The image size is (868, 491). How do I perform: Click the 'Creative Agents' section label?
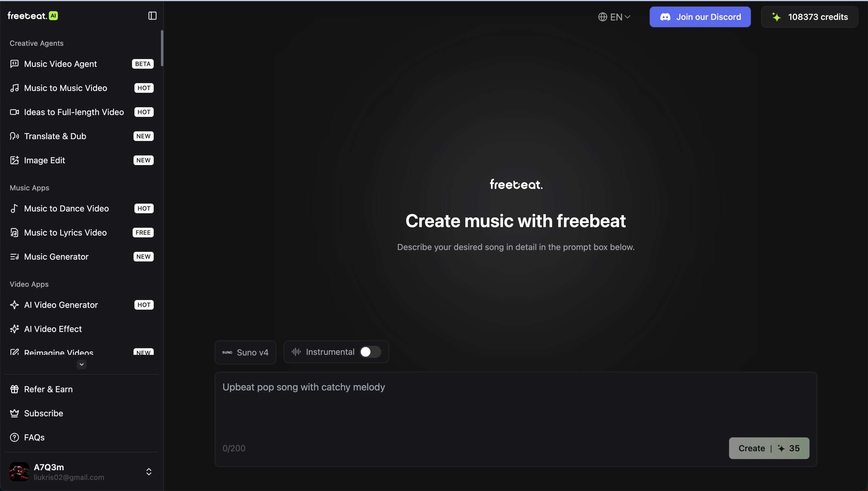tap(36, 43)
